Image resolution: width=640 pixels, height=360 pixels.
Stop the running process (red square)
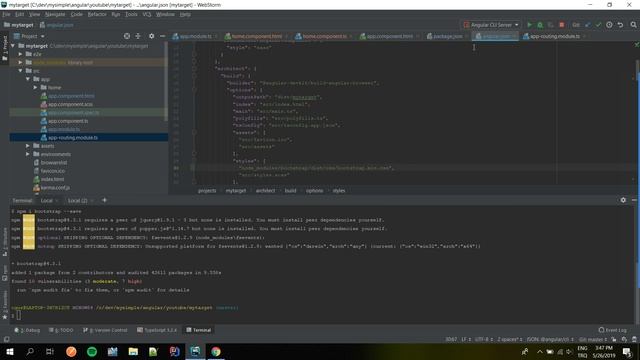pos(562,25)
